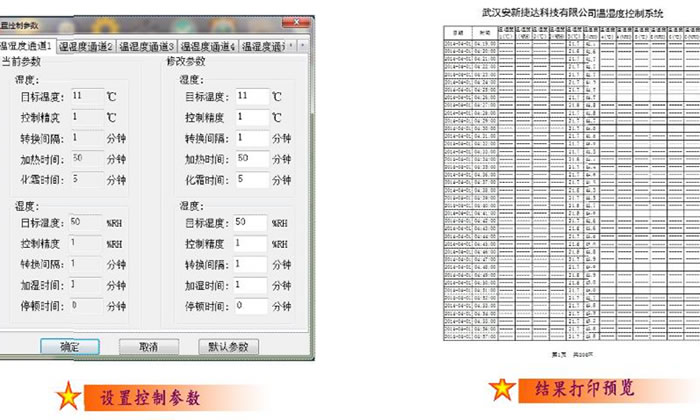Screen dimensions: 700x420
Task: Select the 温湿度通道4 tab
Action: [x=207, y=46]
